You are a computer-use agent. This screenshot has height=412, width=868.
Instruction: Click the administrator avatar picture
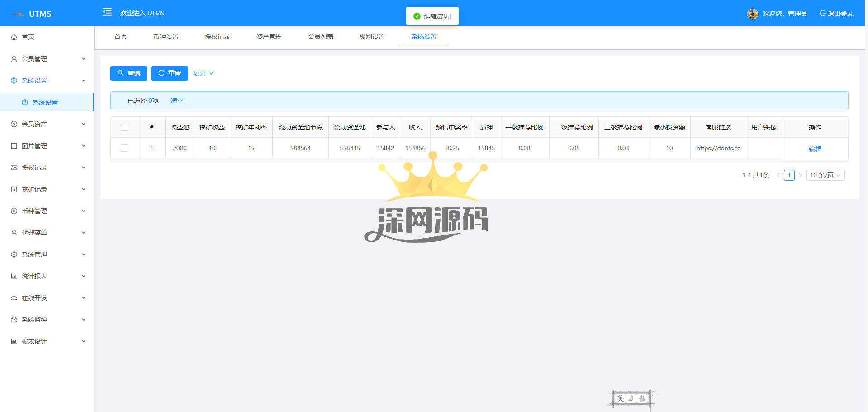[752, 14]
